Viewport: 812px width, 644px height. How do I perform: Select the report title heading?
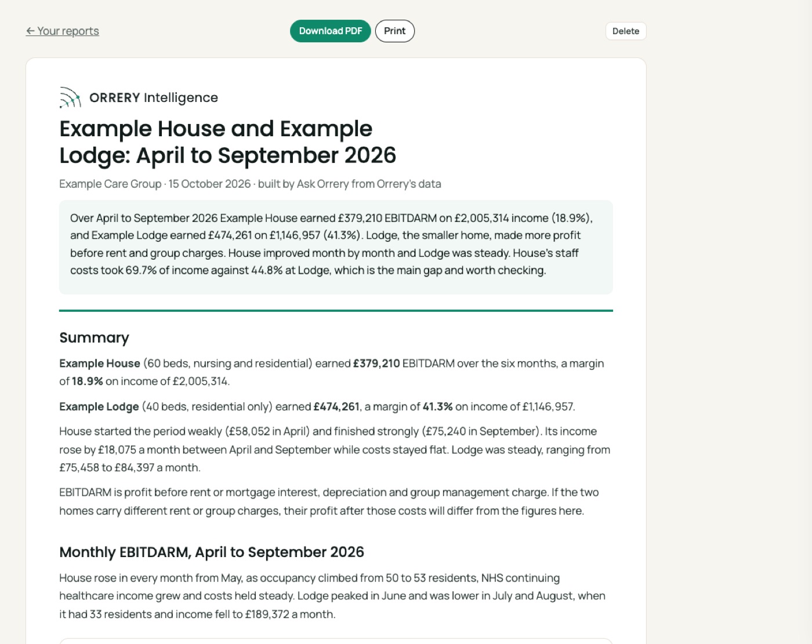(x=228, y=142)
